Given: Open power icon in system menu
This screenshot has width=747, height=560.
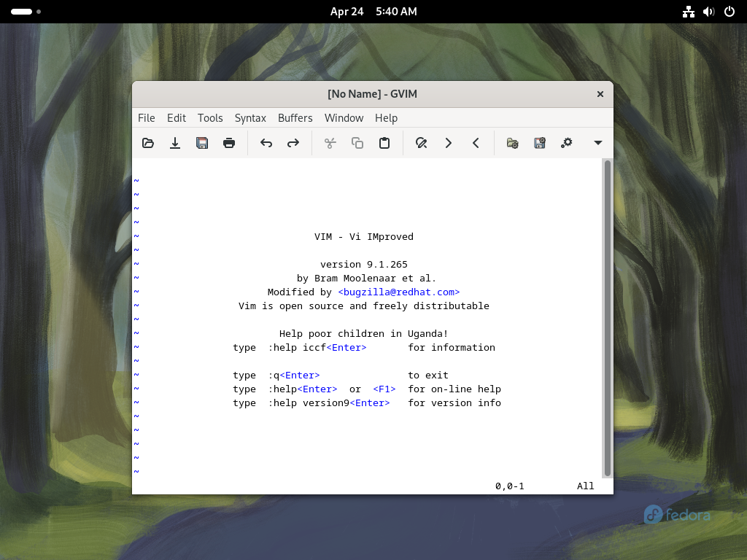Looking at the screenshot, I should (x=729, y=12).
